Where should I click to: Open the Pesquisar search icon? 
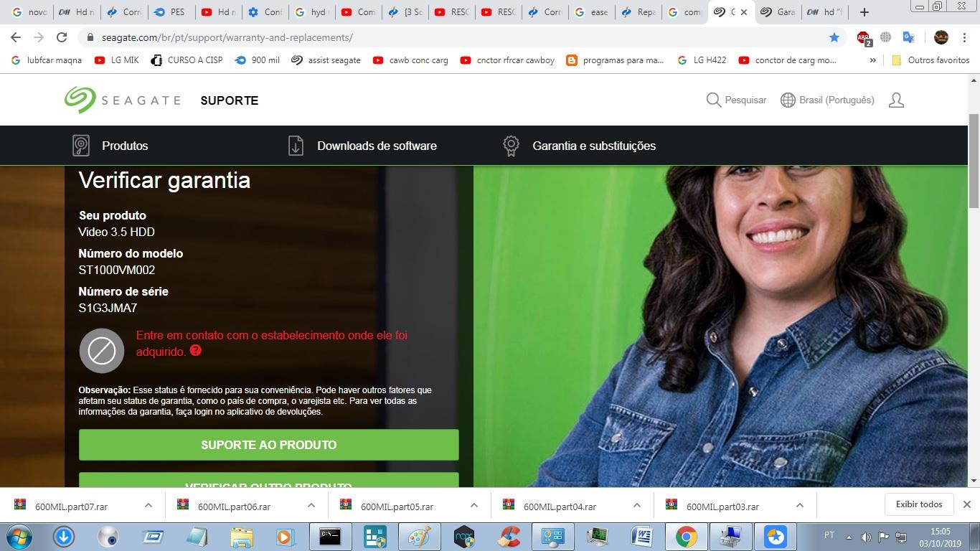(713, 100)
